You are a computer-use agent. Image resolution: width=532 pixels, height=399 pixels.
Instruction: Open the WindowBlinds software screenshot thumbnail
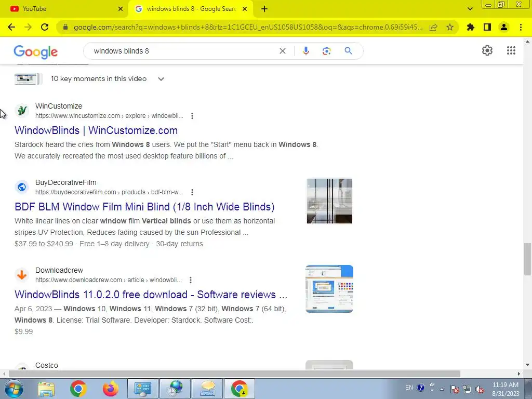pos(329,289)
